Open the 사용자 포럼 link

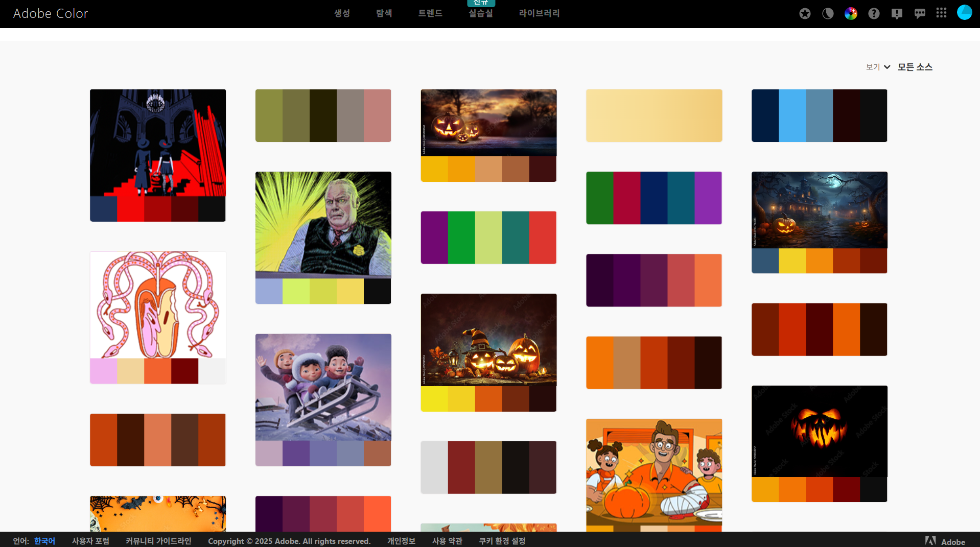(x=90, y=541)
